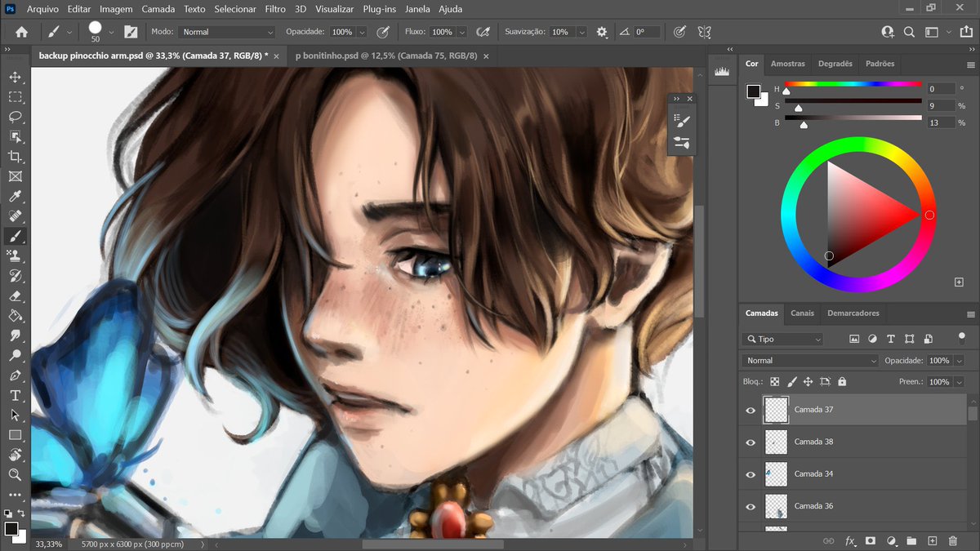Open the Camada menu
This screenshot has width=980, height=551.
point(158,9)
